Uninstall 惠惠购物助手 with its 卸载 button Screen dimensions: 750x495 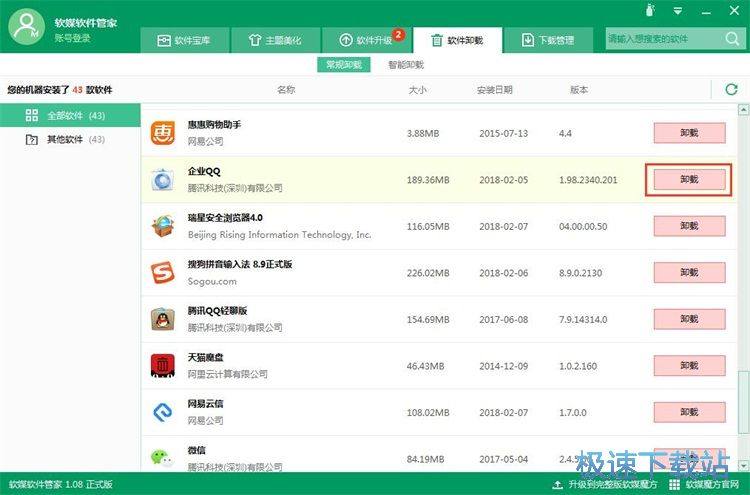click(689, 133)
